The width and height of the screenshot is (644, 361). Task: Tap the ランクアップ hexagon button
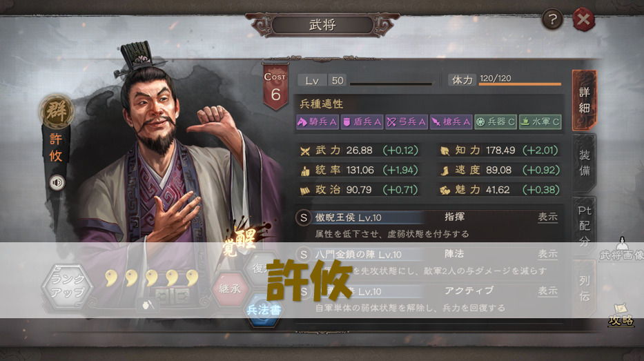tap(68, 286)
